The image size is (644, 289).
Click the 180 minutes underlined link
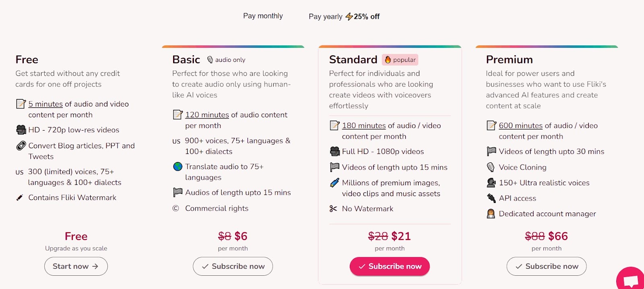pyautogui.click(x=363, y=126)
